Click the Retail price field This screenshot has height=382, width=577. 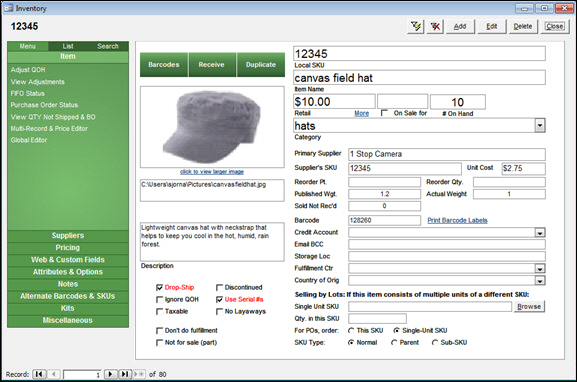click(x=334, y=102)
